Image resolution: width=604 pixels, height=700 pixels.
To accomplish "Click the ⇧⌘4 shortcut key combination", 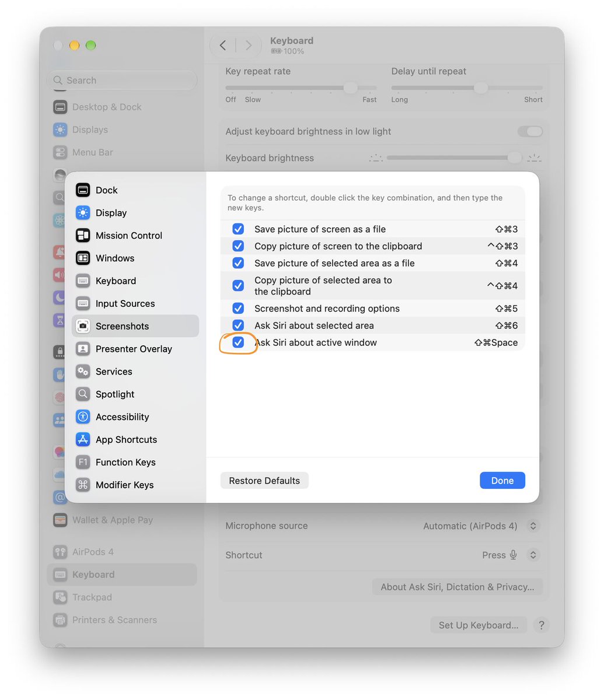I will click(x=507, y=263).
